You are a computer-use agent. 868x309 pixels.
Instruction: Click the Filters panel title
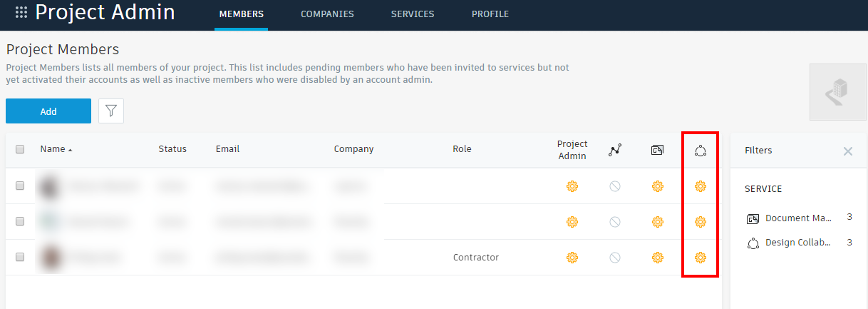coord(758,151)
